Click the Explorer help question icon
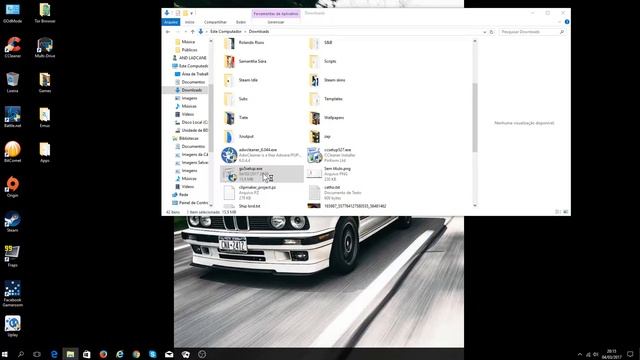This screenshot has height=360, width=640. (567, 22)
